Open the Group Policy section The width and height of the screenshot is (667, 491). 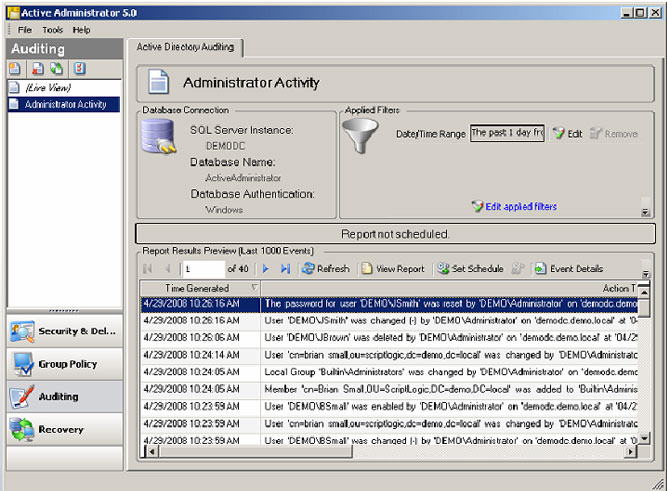[x=65, y=364]
